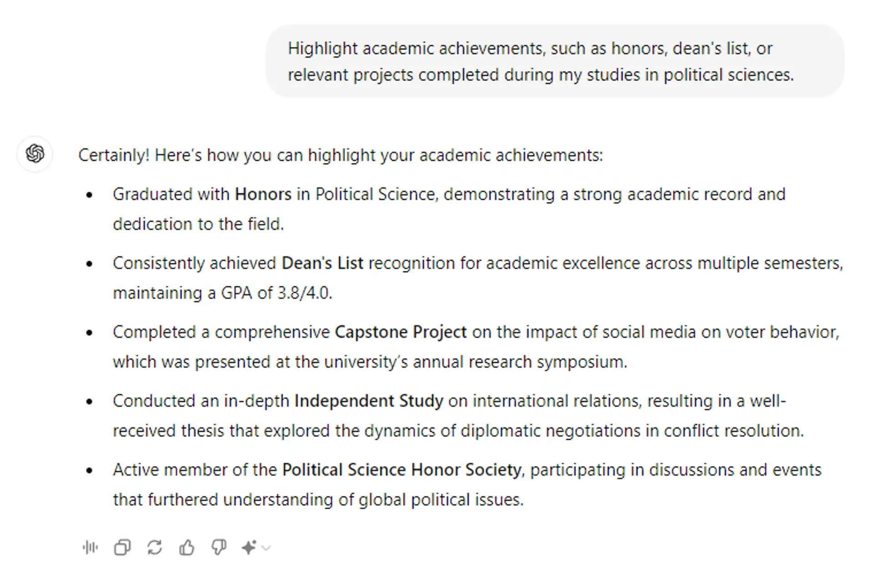This screenshot has width=874, height=588.
Task: Click the bold "Capstone Project" text
Action: 401,332
